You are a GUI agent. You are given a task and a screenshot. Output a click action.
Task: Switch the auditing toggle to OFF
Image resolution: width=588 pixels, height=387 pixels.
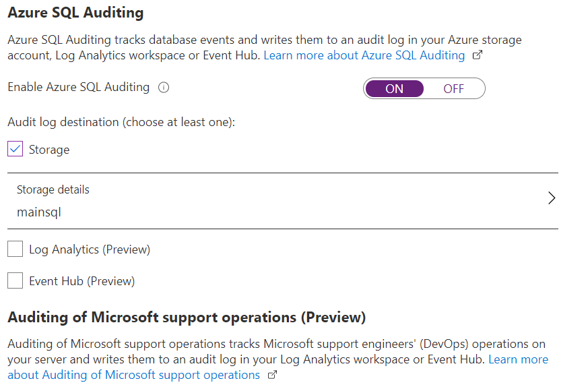tap(453, 88)
